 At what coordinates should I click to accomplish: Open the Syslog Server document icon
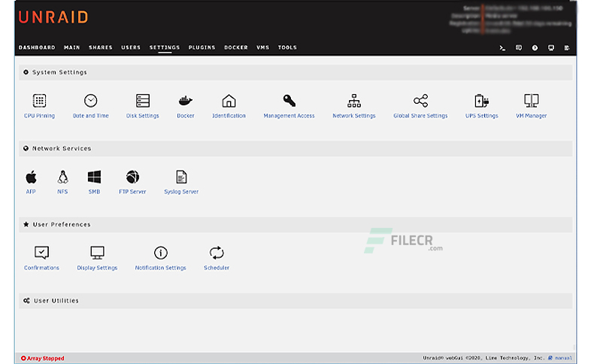point(181,177)
